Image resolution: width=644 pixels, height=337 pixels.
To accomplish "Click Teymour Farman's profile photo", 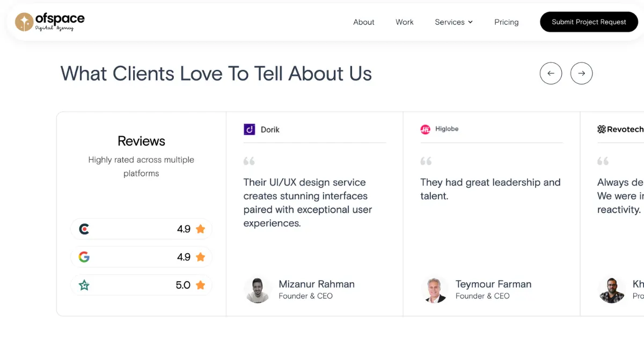I will 435,289.
